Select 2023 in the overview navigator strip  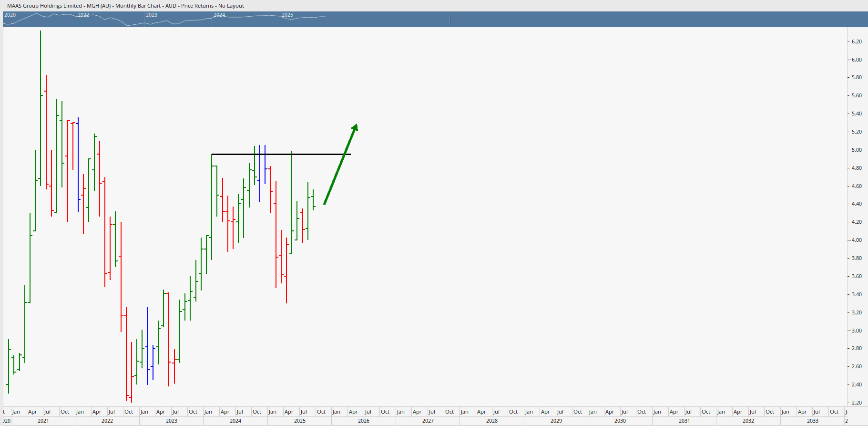tap(152, 15)
